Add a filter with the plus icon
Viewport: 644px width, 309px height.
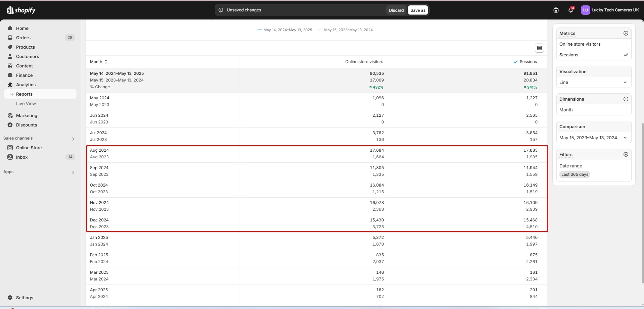click(626, 154)
